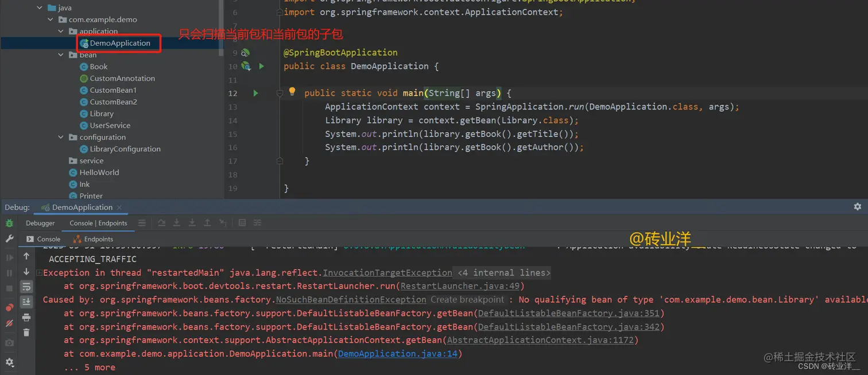Collapse the application package

61,32
